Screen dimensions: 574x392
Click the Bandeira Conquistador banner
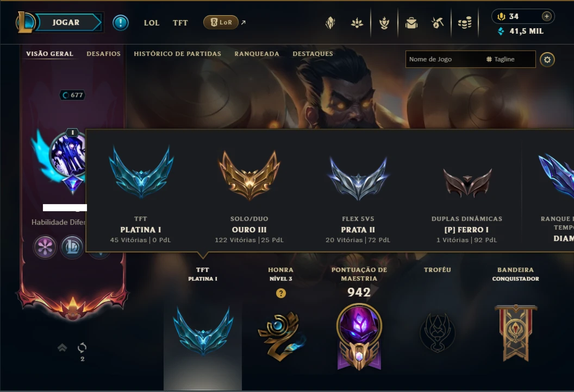click(515, 333)
